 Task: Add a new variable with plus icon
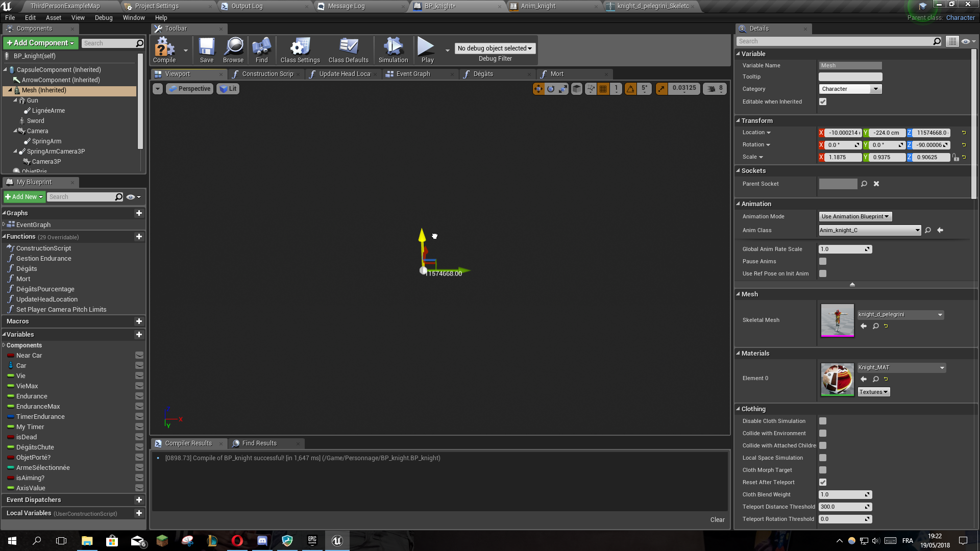pyautogui.click(x=139, y=335)
